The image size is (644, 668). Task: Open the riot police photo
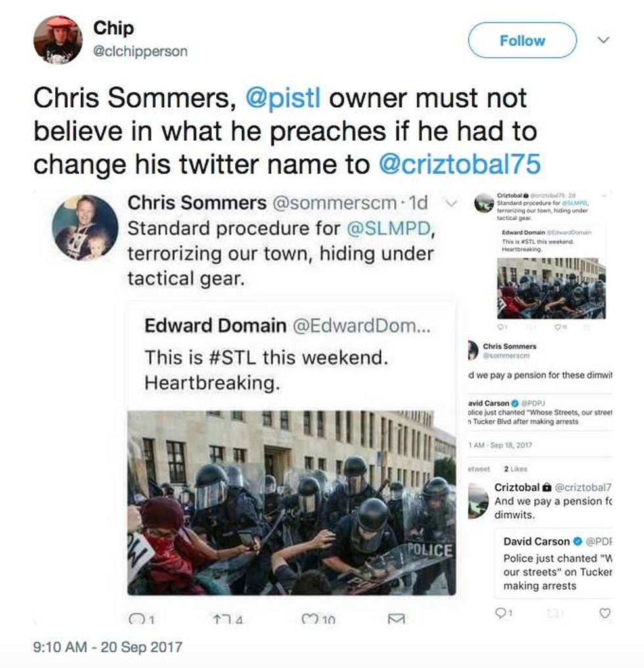click(291, 503)
